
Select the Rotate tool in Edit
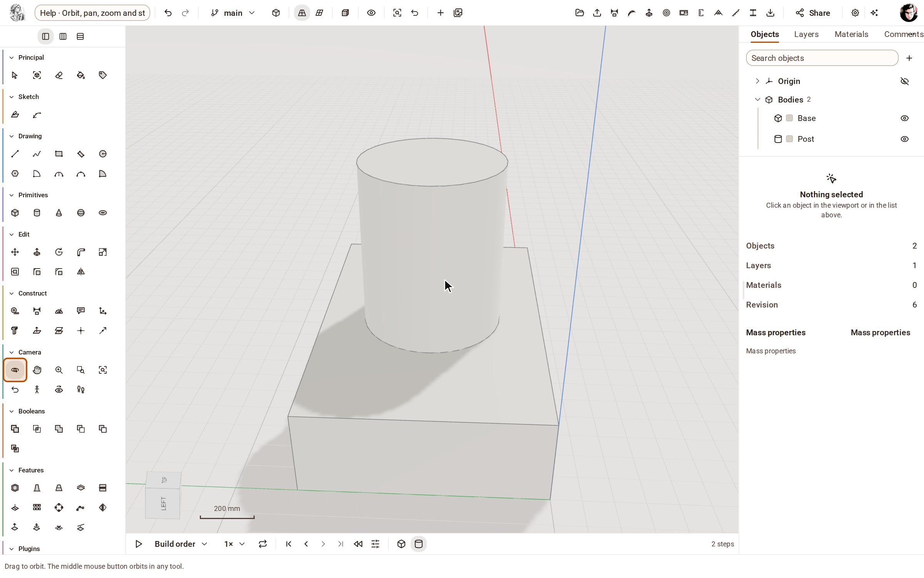point(59,252)
